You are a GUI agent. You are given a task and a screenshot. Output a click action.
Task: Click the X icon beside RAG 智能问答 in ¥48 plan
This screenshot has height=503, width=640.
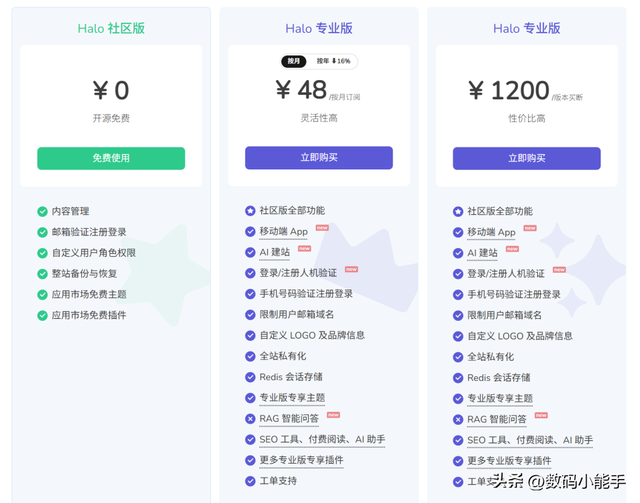250,419
